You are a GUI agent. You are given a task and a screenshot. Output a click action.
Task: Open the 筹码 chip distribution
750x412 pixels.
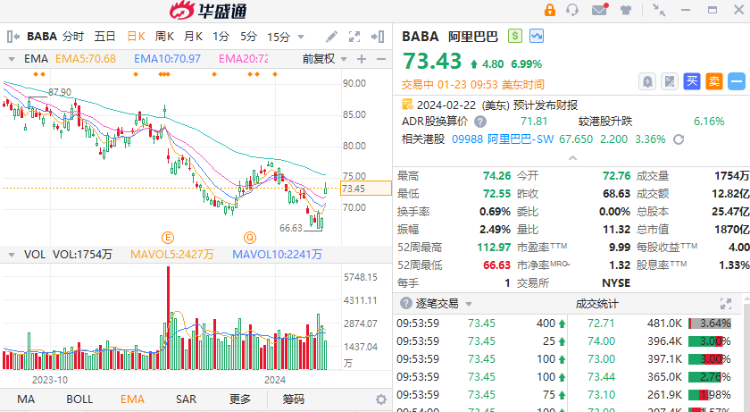(x=293, y=400)
